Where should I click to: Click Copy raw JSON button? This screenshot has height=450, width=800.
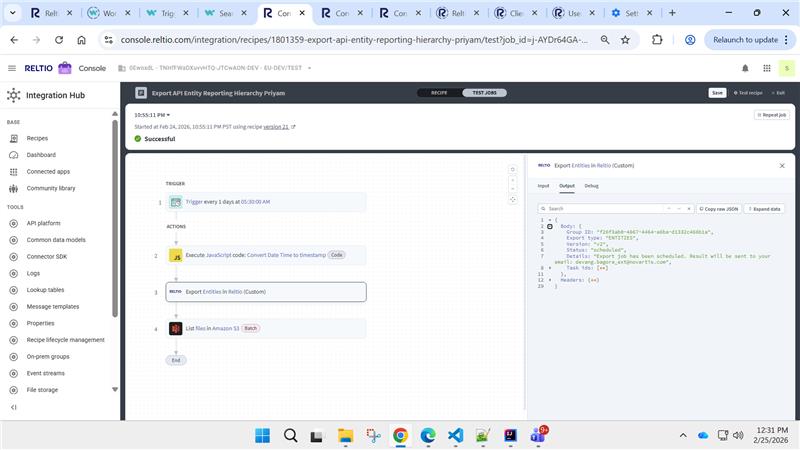click(719, 209)
